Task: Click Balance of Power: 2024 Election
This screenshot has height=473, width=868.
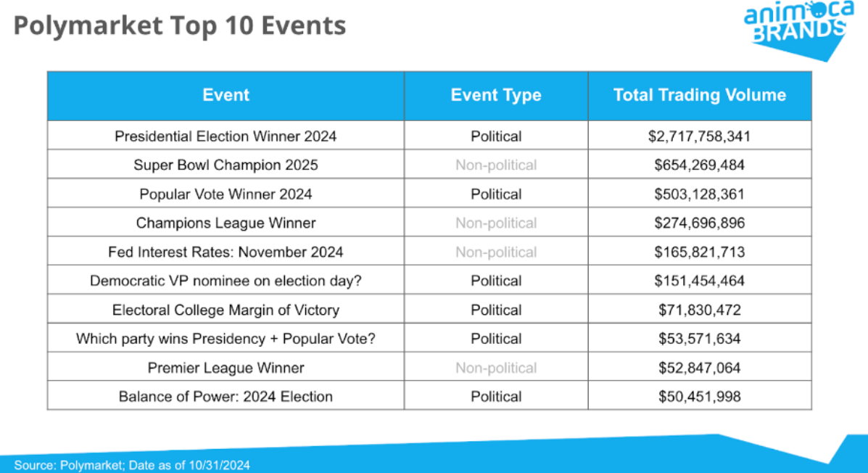Action: [226, 397]
